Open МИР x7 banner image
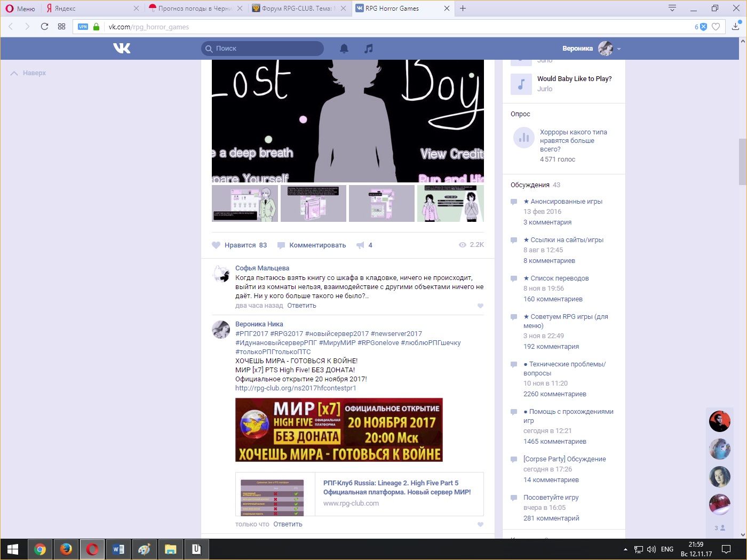 tap(339, 430)
